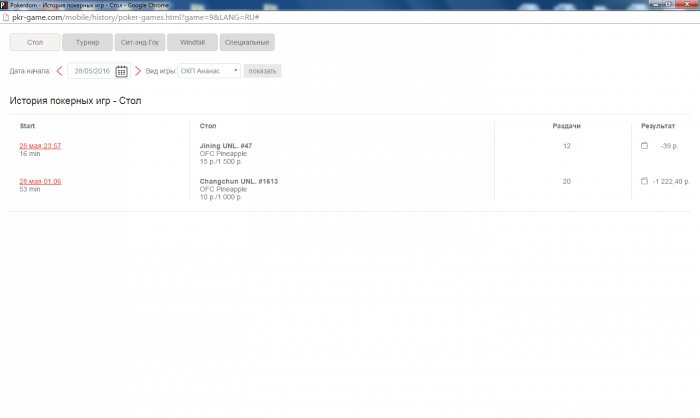Click hands count 20
700x418 pixels.
567,181
